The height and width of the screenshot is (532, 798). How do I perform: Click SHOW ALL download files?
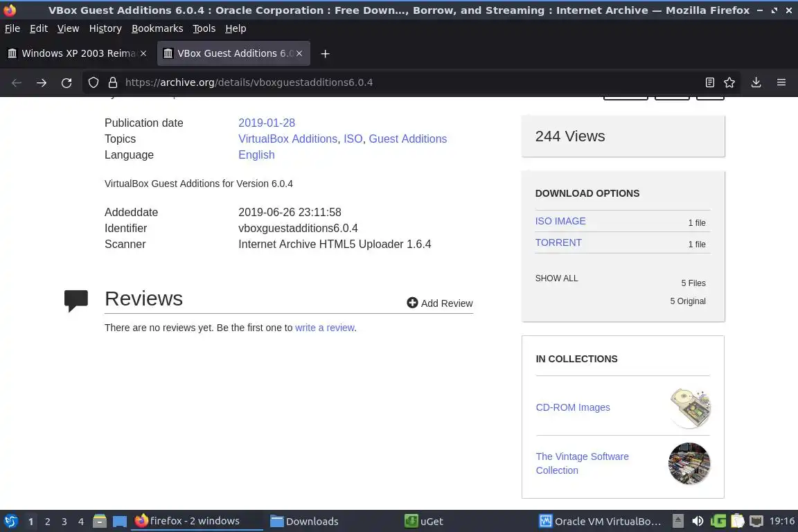coord(556,278)
